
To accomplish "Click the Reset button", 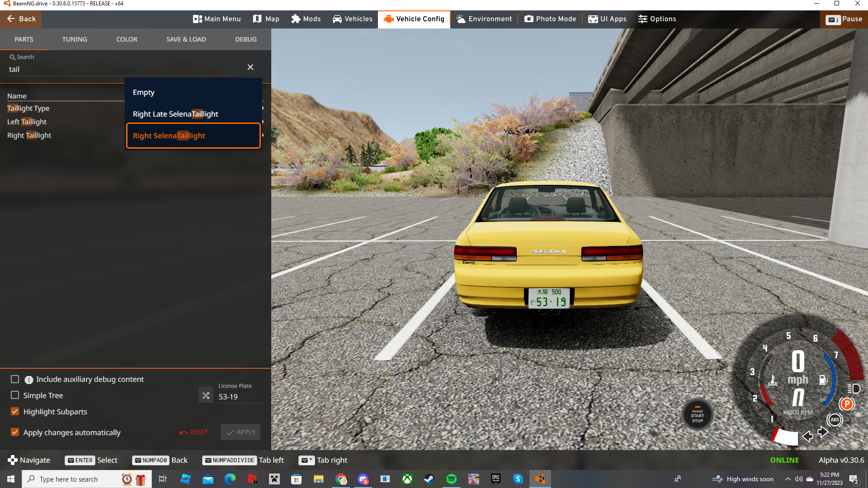I will pyautogui.click(x=193, y=432).
